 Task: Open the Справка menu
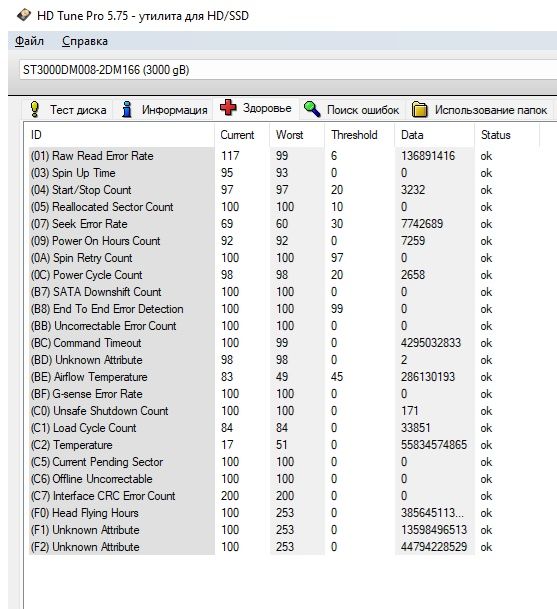[85, 41]
